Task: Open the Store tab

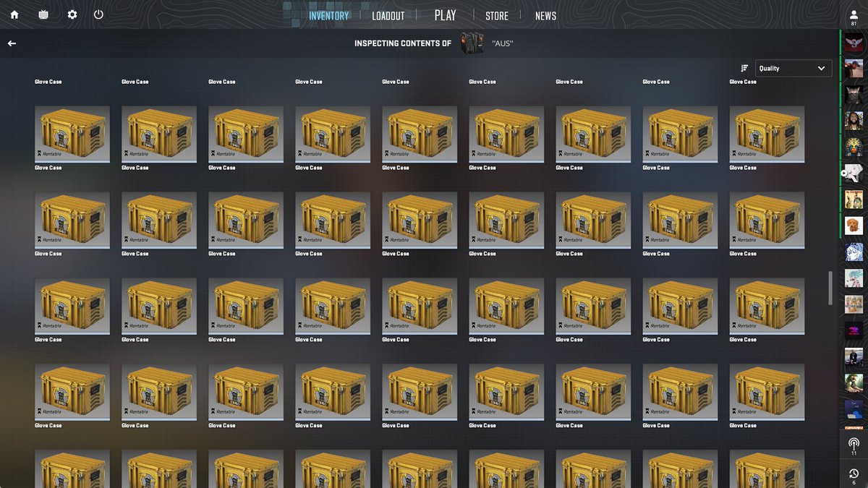Action: tap(496, 16)
